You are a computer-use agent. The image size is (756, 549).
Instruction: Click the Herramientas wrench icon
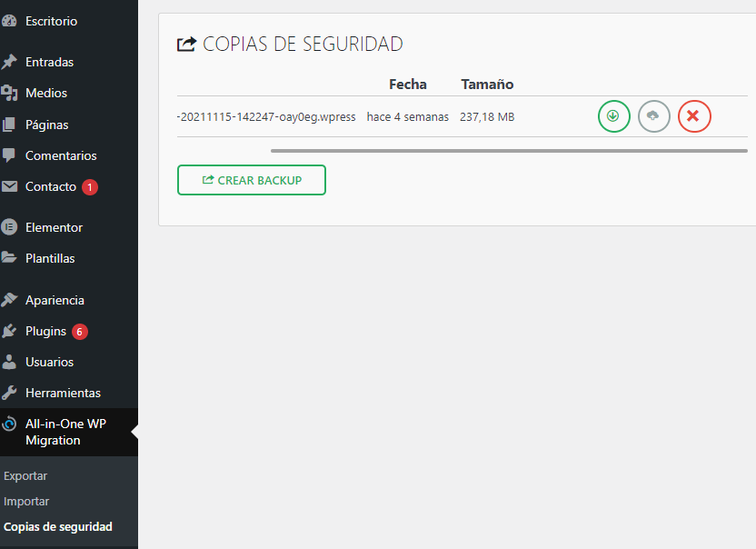click(x=9, y=393)
